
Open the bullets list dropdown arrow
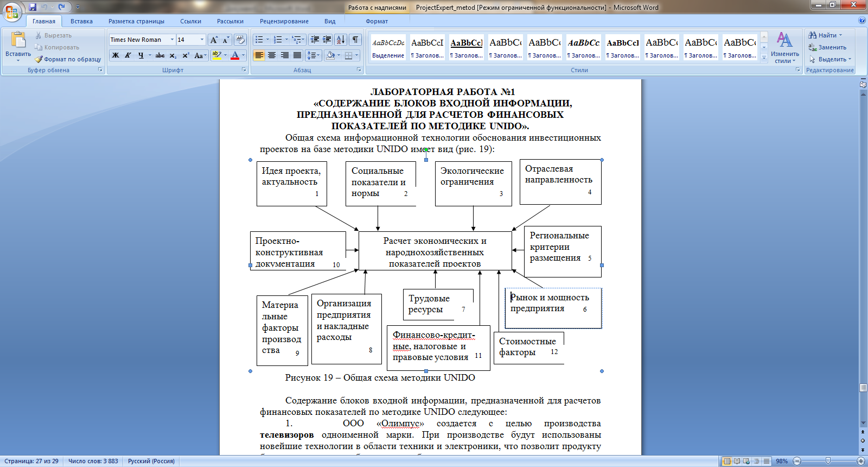(x=267, y=40)
